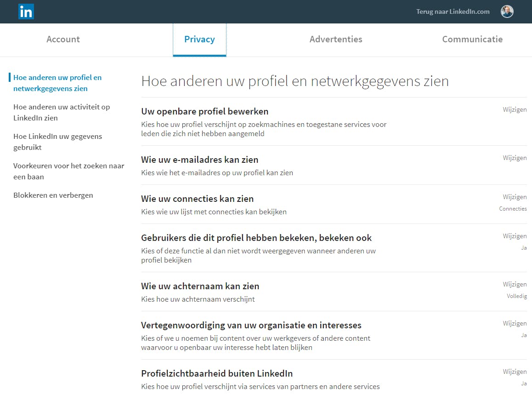The width and height of the screenshot is (532, 395).
Task: Click Wijzigen for Profielzichtbaarheid buiten LinkedIn
Action: coord(515,372)
